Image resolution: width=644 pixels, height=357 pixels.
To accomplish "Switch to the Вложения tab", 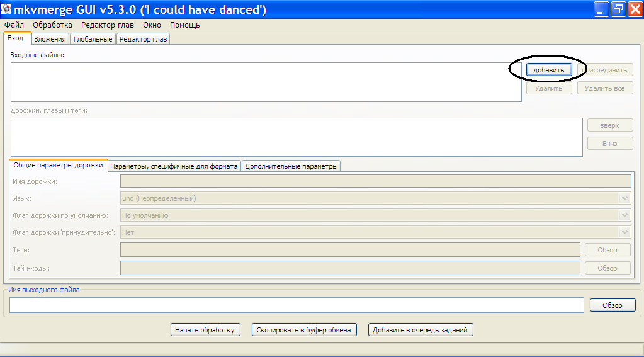I will point(50,39).
